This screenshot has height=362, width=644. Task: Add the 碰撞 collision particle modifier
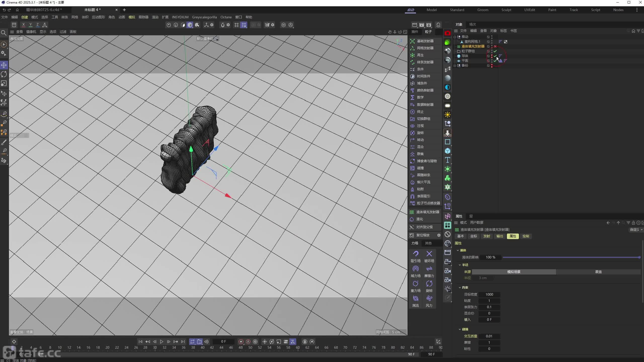click(420, 168)
